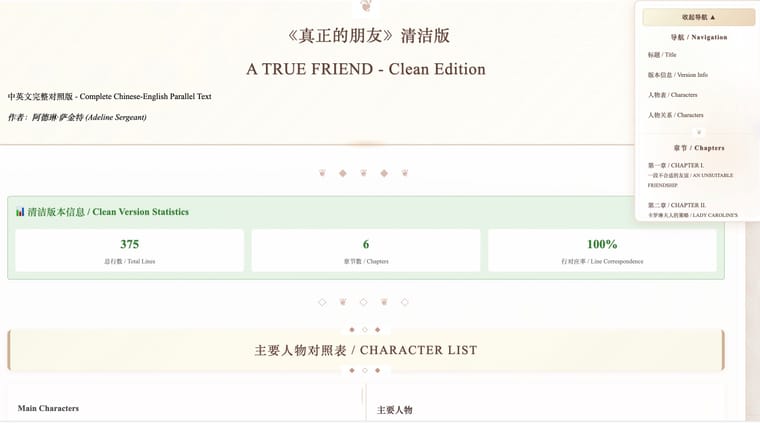
Task: Click the 章节 / Chapters heading
Action: (699, 148)
